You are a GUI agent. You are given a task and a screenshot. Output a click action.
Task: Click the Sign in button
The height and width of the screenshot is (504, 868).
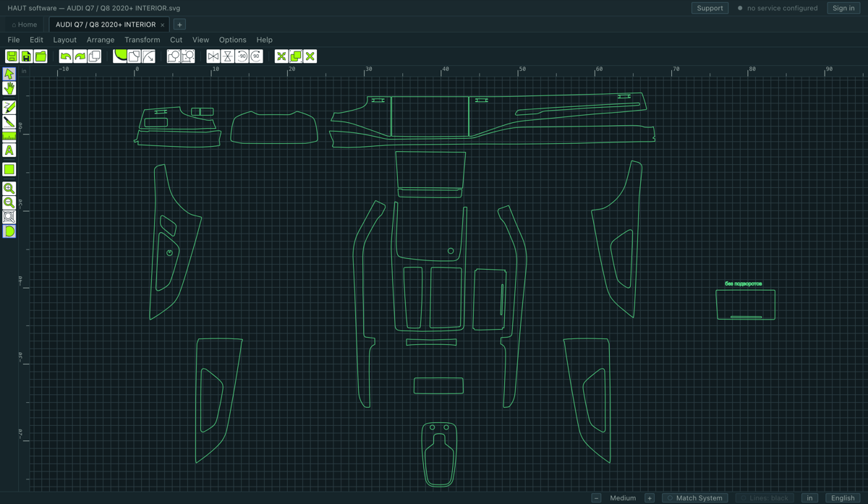pos(843,8)
